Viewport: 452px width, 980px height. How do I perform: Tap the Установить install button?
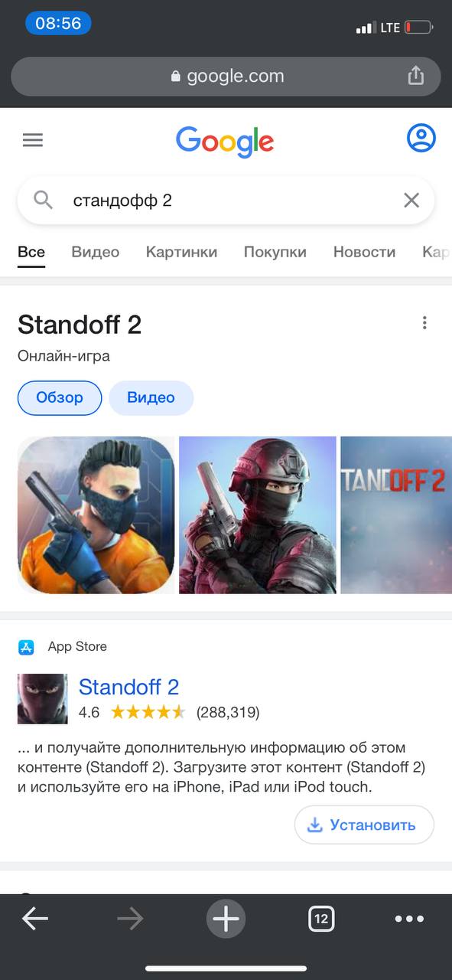pos(364,825)
